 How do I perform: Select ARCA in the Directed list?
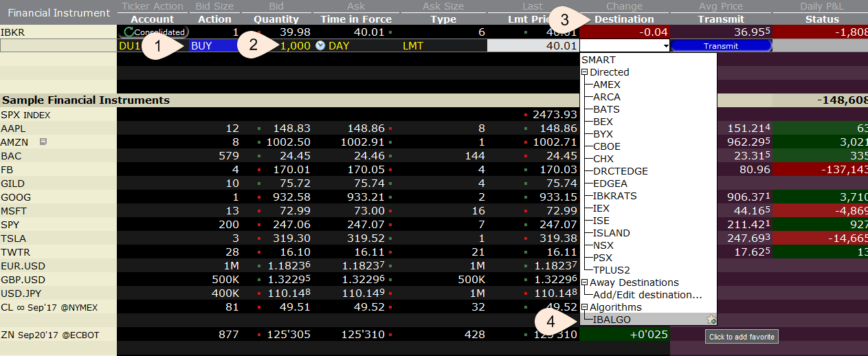tap(606, 97)
